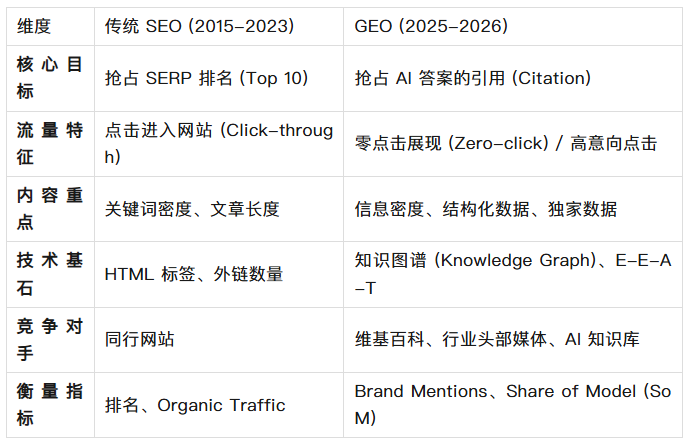
Task: Click the 信息密度、结构化数据、独家数据 cell
Action: tap(486, 208)
